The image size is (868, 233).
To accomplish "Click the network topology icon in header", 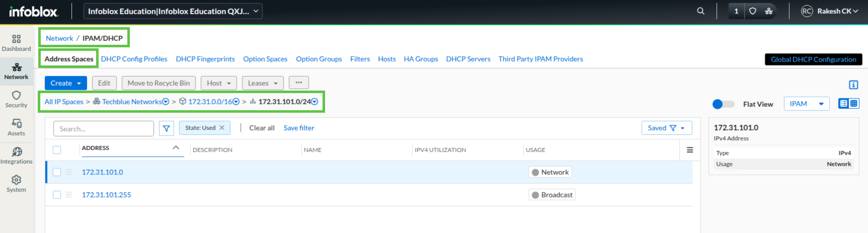I will pos(769,11).
